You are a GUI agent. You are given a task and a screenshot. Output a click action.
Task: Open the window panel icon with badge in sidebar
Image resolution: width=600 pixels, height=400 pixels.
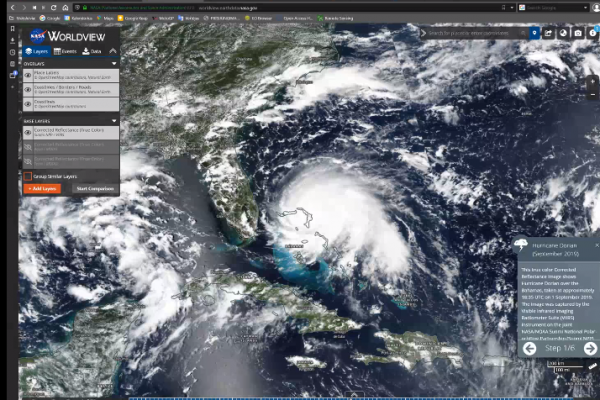click(13, 75)
